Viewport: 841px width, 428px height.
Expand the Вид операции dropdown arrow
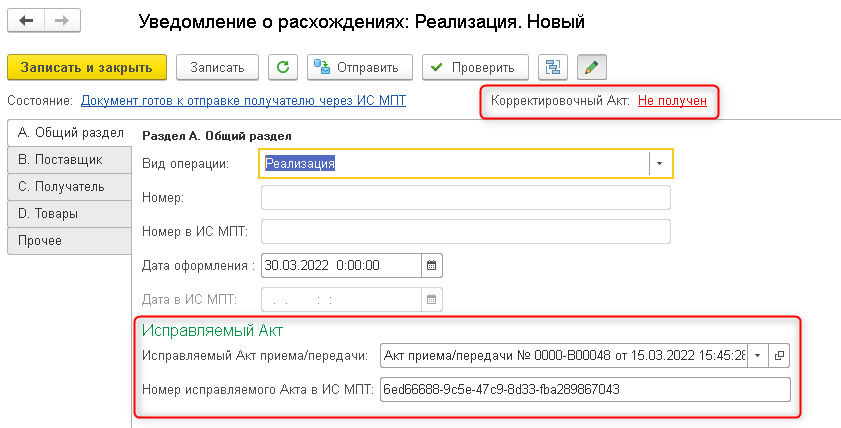(660, 164)
